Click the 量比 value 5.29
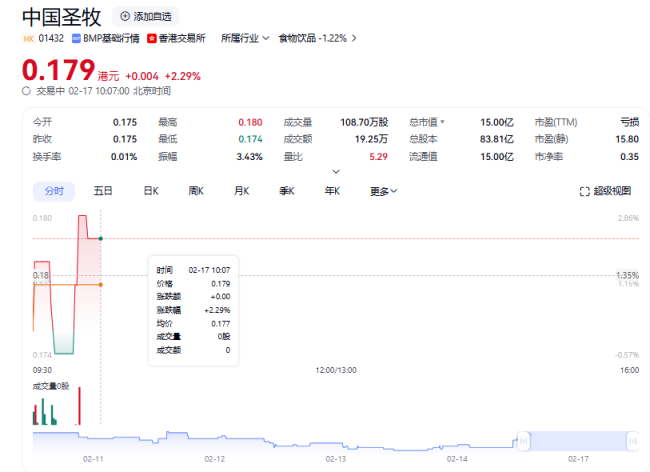Screen dimensions: 650x472 (x=378, y=157)
